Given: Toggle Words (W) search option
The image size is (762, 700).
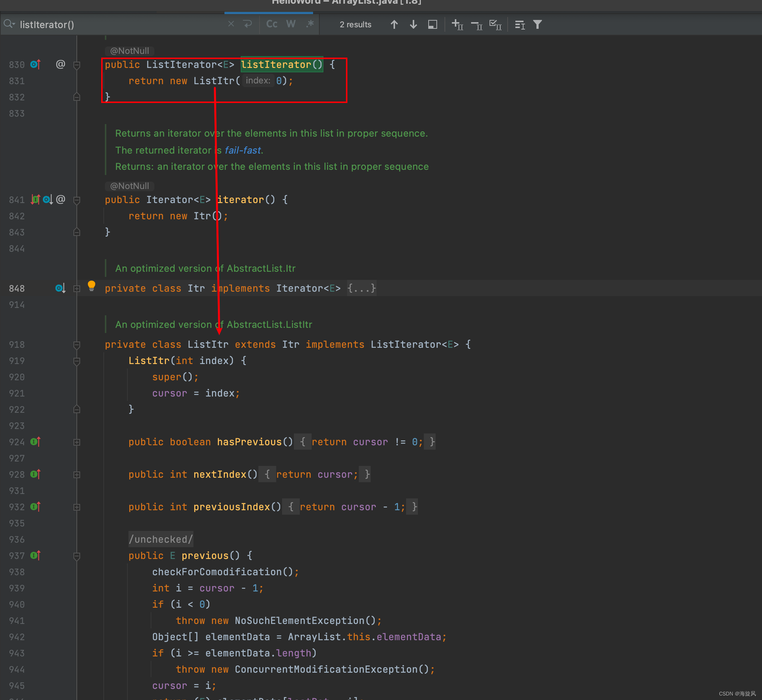Looking at the screenshot, I should pyautogui.click(x=291, y=24).
